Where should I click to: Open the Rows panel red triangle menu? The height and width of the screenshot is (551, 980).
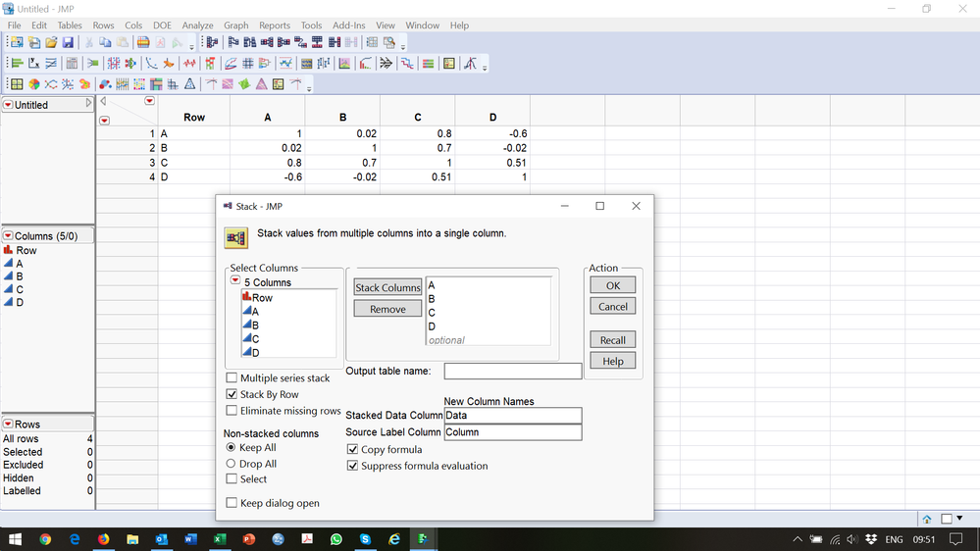point(8,424)
